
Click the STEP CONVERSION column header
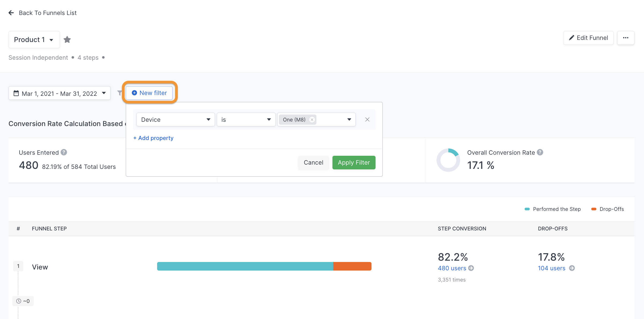point(462,229)
